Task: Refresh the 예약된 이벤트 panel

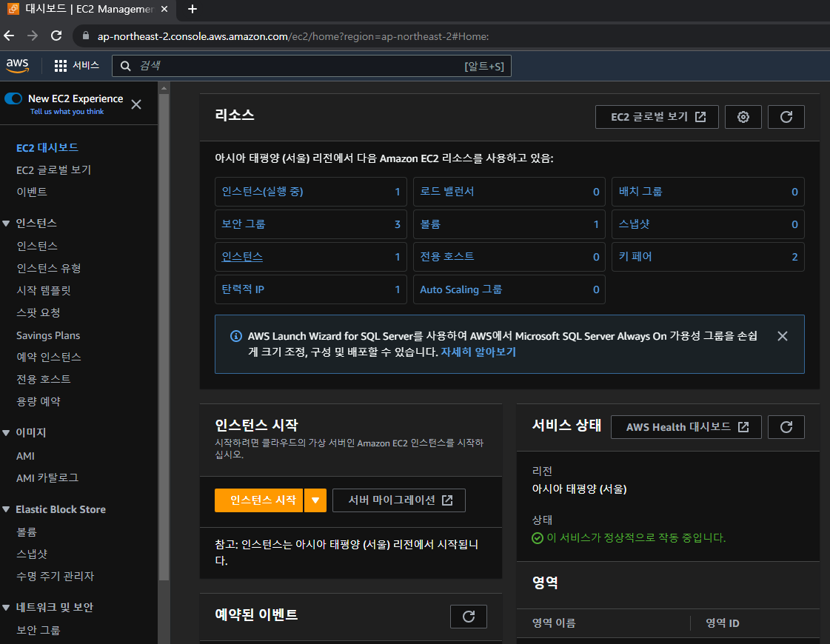Action: pos(469,617)
